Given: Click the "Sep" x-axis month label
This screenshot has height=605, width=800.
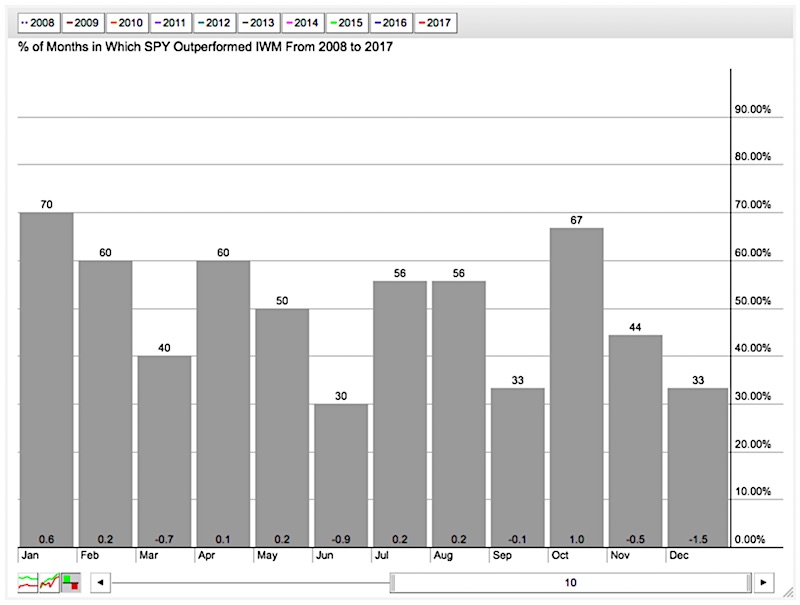Looking at the screenshot, I should point(502,555).
